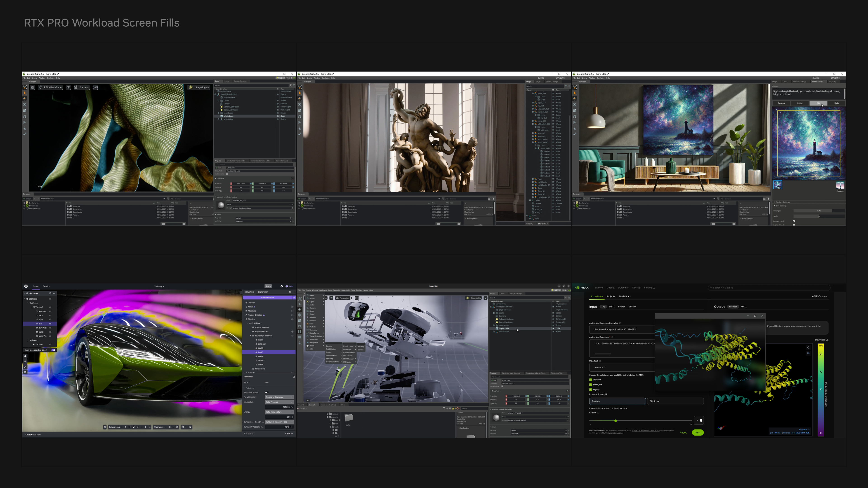Toggle visibility of lowerWall surface in Geometry tree

[50, 328]
